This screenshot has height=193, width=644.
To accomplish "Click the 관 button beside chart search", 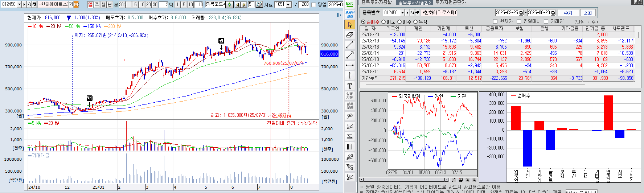I will click(34, 4).
